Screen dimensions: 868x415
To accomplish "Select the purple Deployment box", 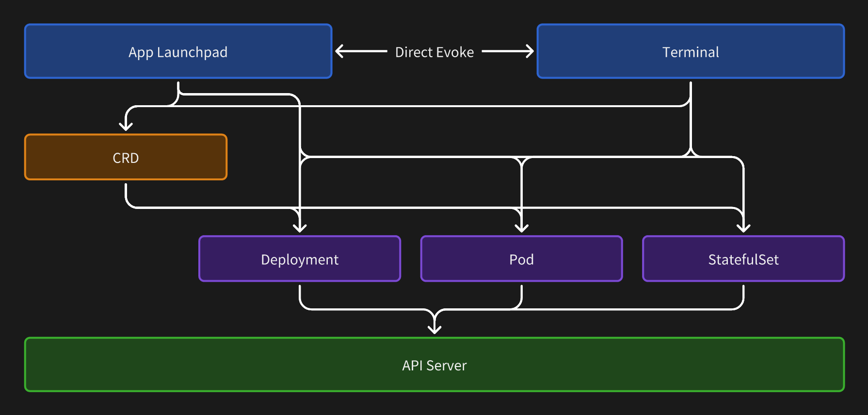I will tap(300, 259).
